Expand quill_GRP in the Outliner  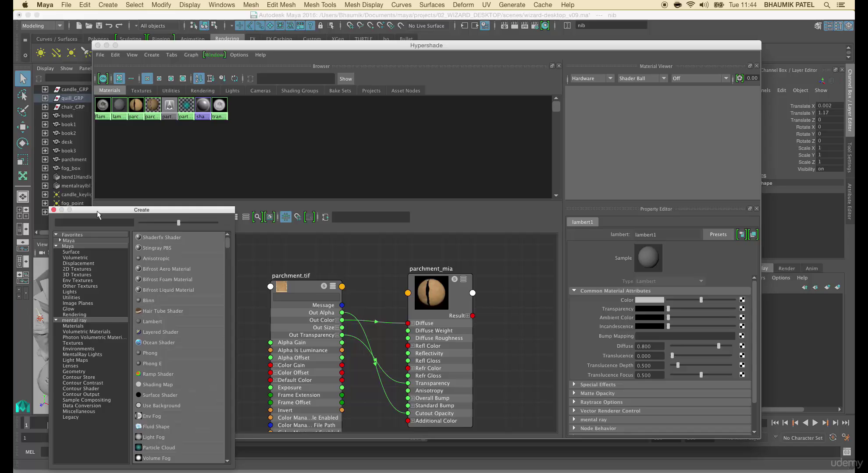(45, 98)
